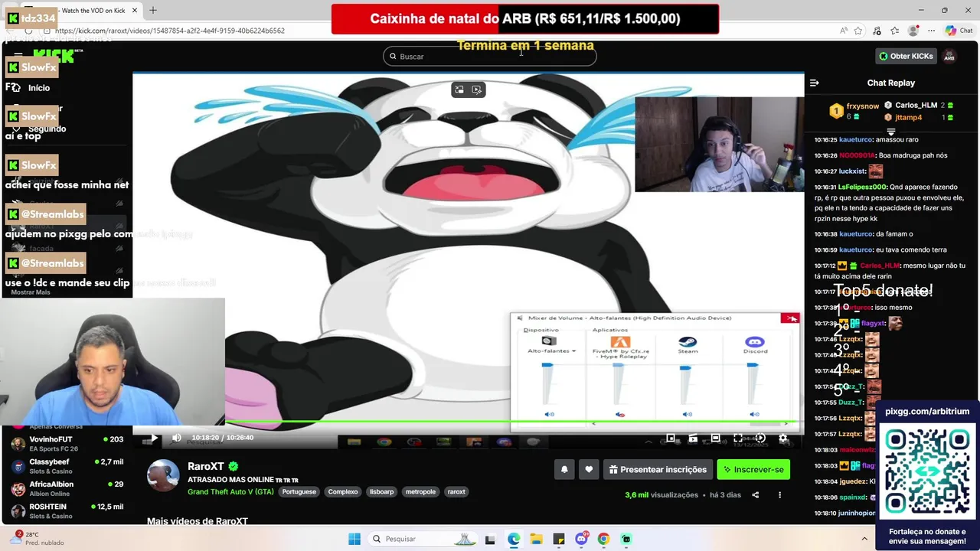
Task: Share the video with the share icon
Action: pos(756,495)
